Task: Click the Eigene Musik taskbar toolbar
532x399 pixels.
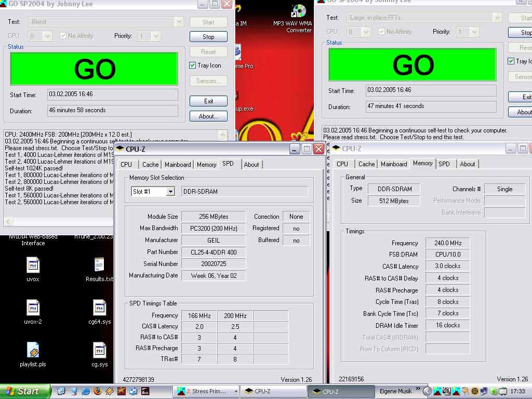Action: click(x=395, y=392)
